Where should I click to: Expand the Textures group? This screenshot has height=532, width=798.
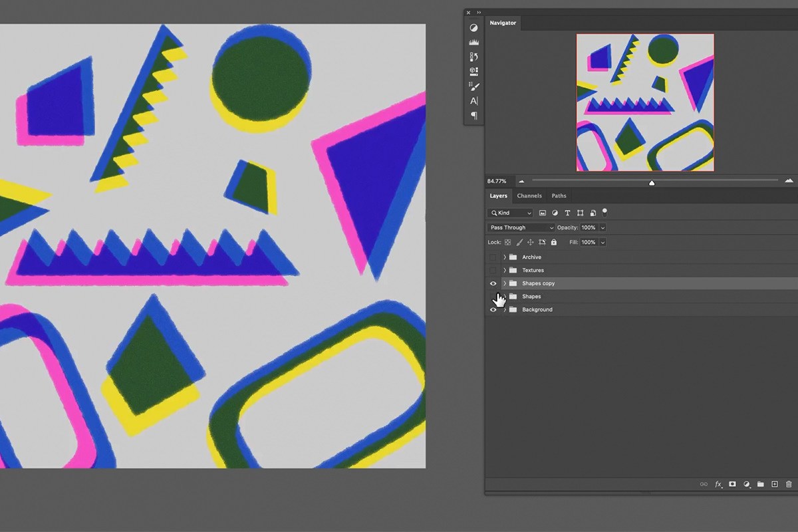tap(505, 271)
